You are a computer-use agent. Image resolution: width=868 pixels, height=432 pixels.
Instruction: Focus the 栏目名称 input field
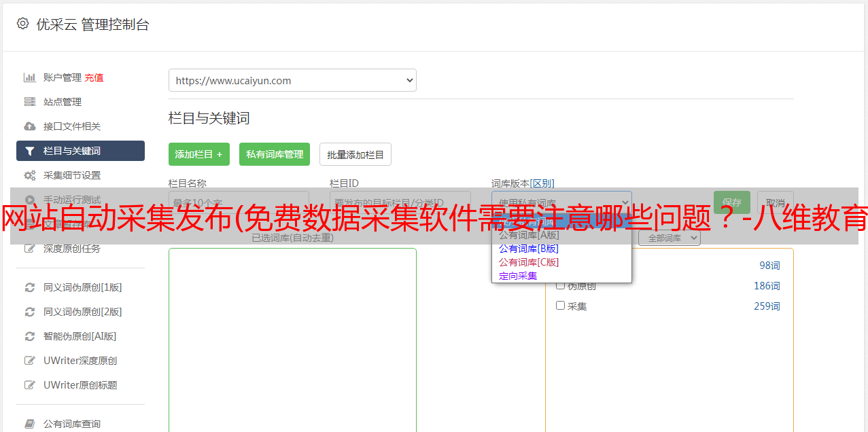239,202
